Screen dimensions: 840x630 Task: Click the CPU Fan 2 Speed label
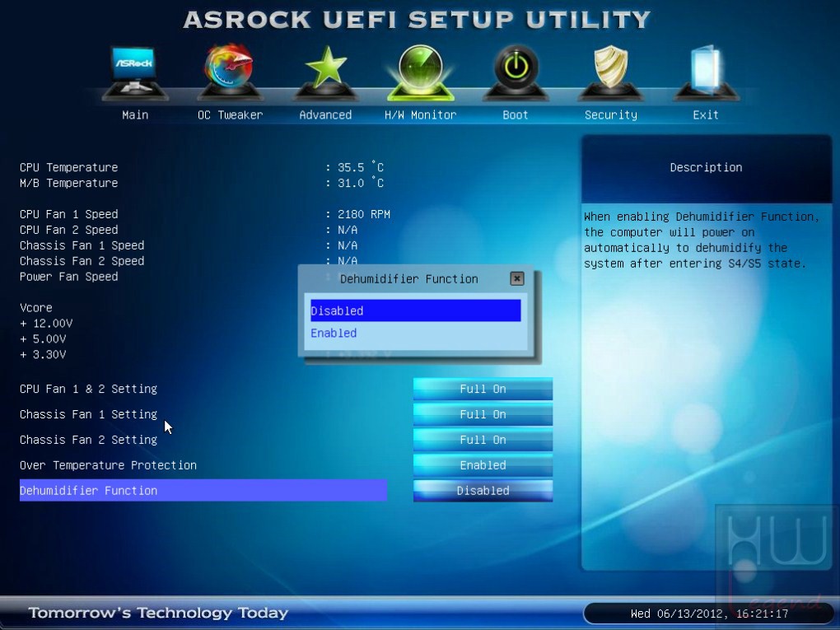point(68,230)
